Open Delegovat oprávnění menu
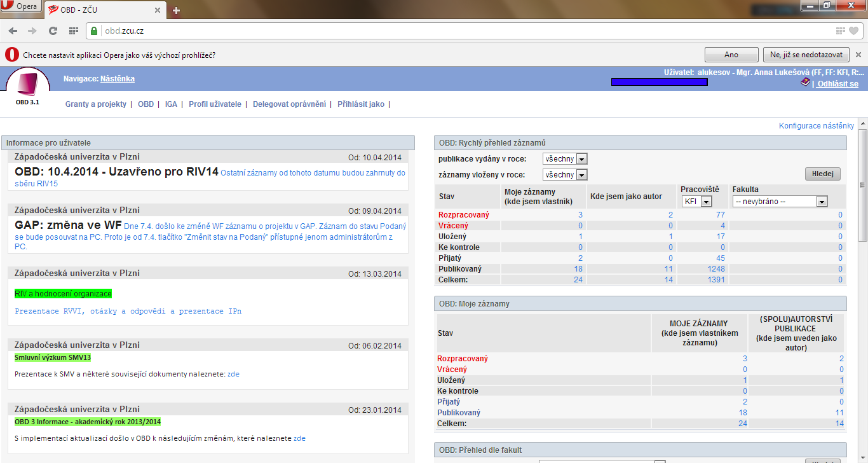Image resolution: width=868 pixels, height=463 pixels. 289,104
